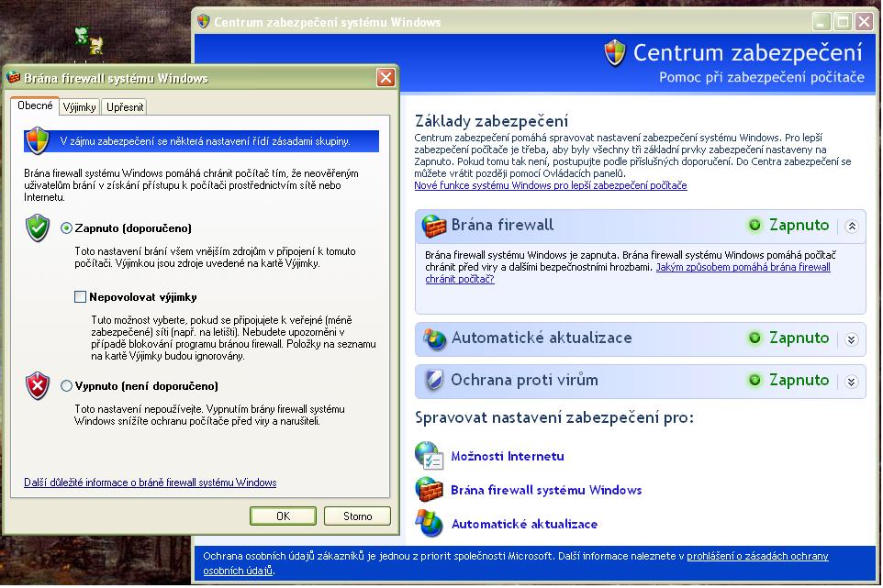Click the green shield icon beside Zapnuto option
The height and width of the screenshot is (588, 883).
[37, 227]
